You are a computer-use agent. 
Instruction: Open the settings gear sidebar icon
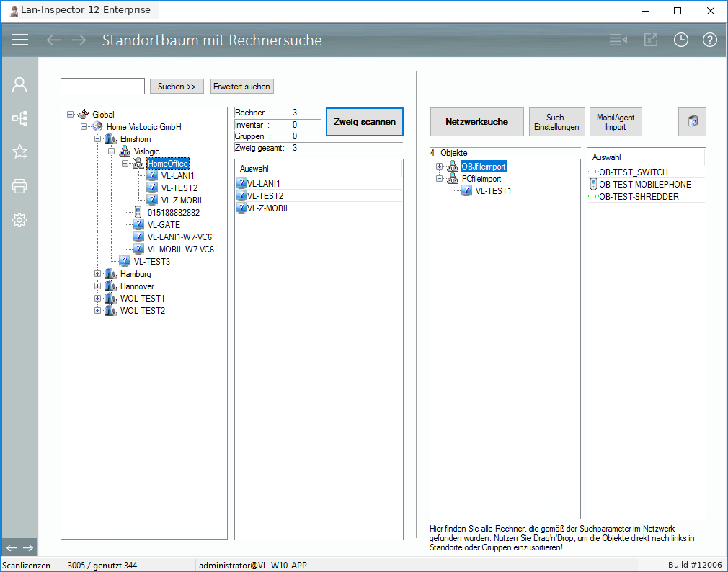[19, 220]
